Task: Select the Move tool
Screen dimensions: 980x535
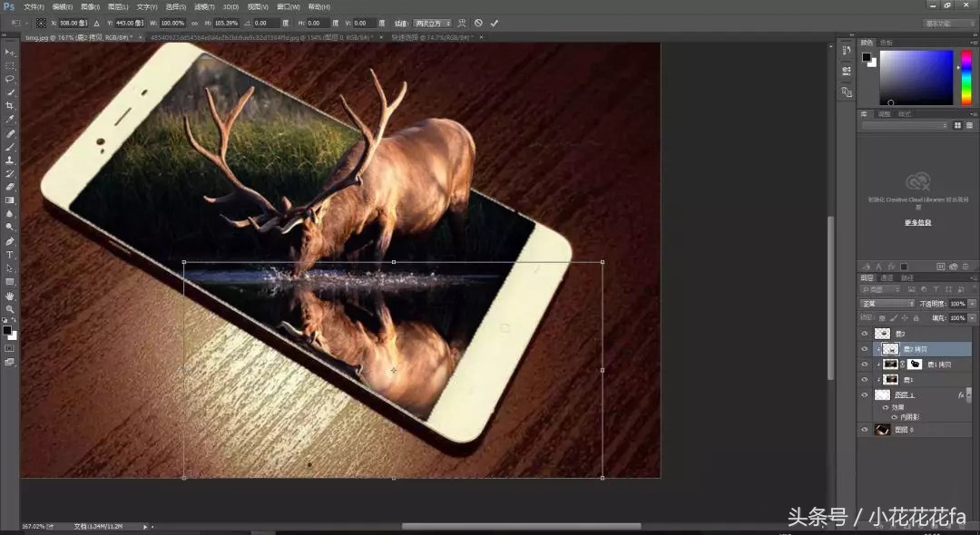Action: pos(11,53)
